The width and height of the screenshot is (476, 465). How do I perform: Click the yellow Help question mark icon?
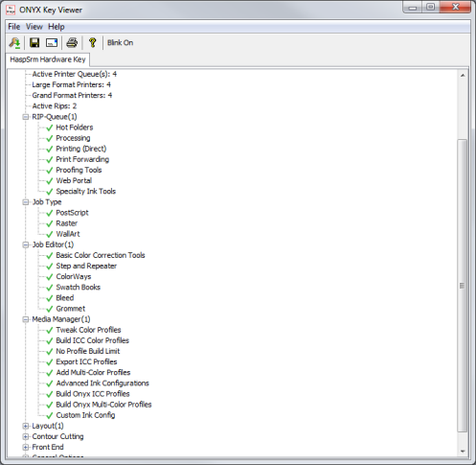click(93, 42)
